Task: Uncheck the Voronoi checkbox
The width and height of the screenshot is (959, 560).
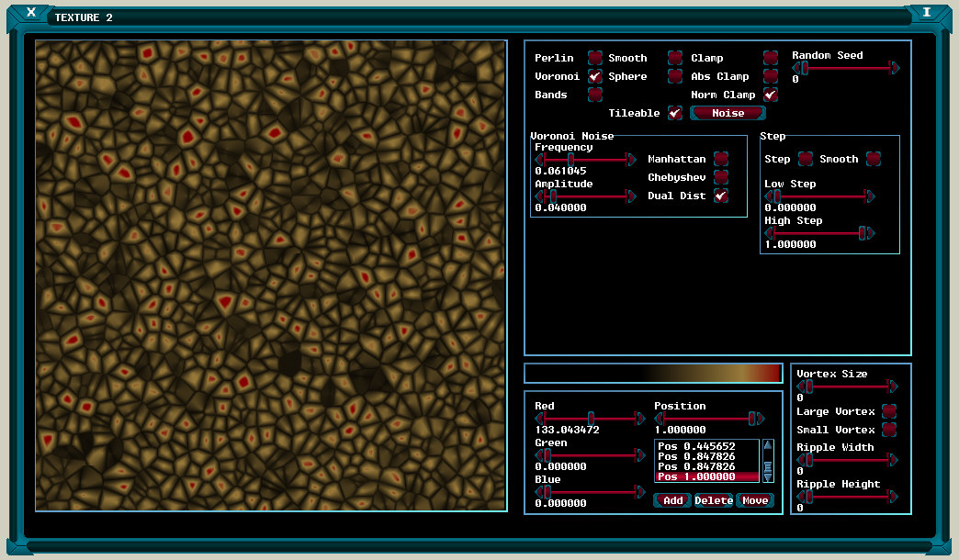Action: point(595,76)
